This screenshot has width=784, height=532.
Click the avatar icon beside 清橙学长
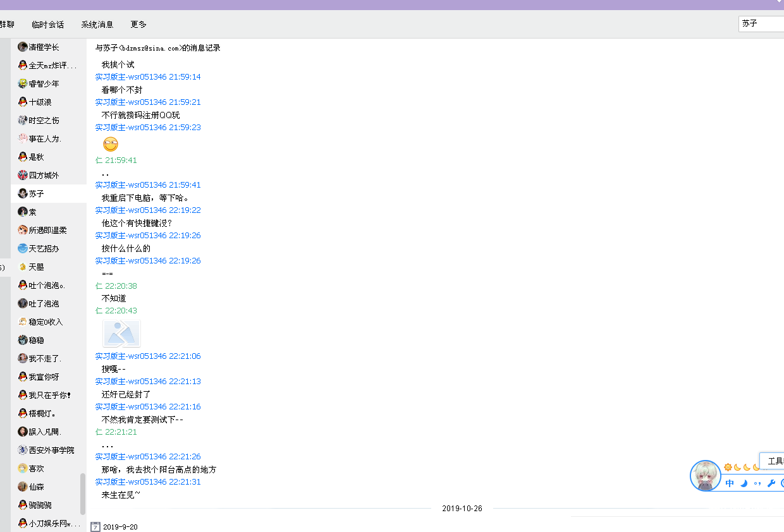[x=23, y=47]
